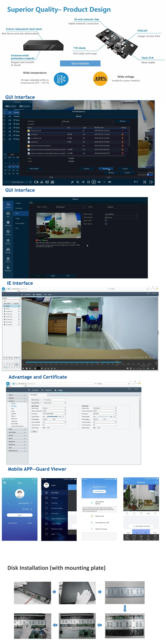The width and height of the screenshot is (166, 644).
Task: Open the VCA icon in the settings sidebar
Action: [8, 213]
